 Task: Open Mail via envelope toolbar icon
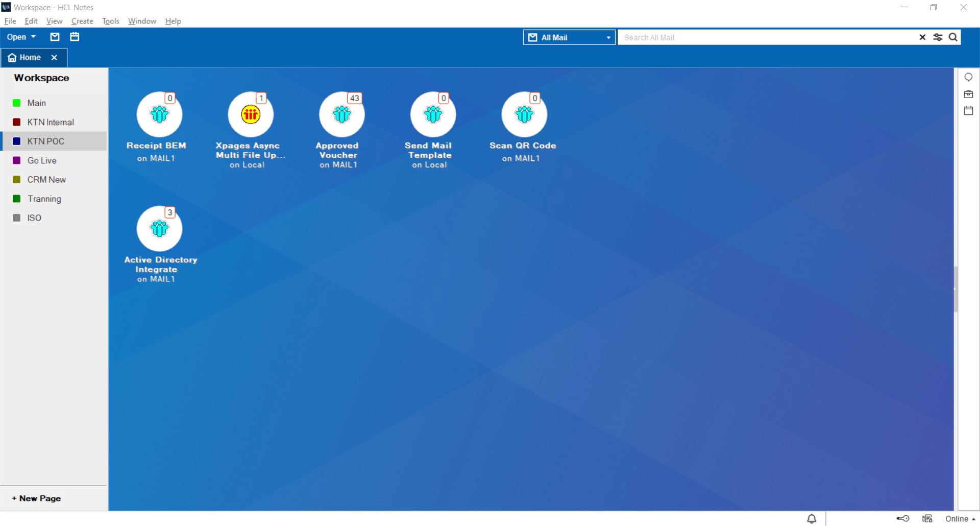tap(55, 37)
